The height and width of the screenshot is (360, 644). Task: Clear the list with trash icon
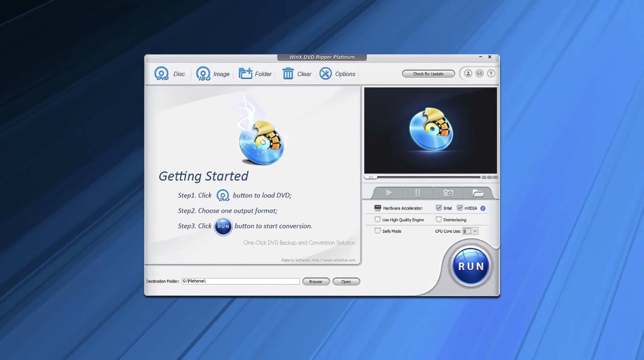pos(288,74)
